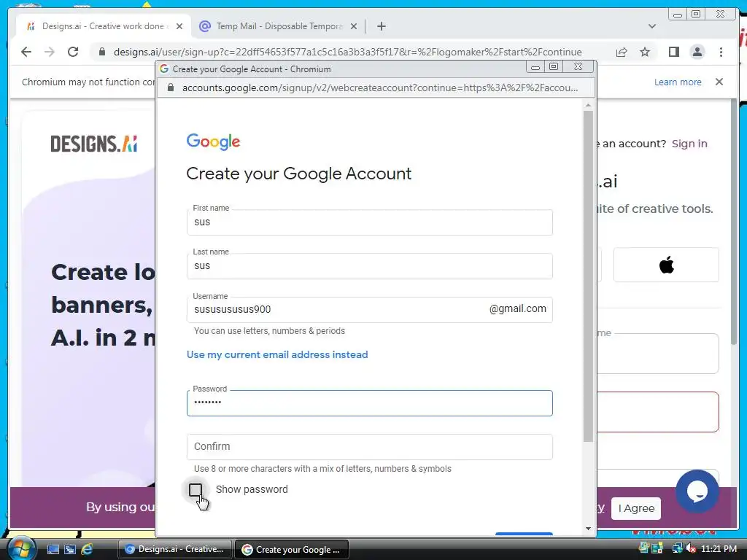Sign up with the Apple button
Viewport: 747px width, 560px height.
666,265
